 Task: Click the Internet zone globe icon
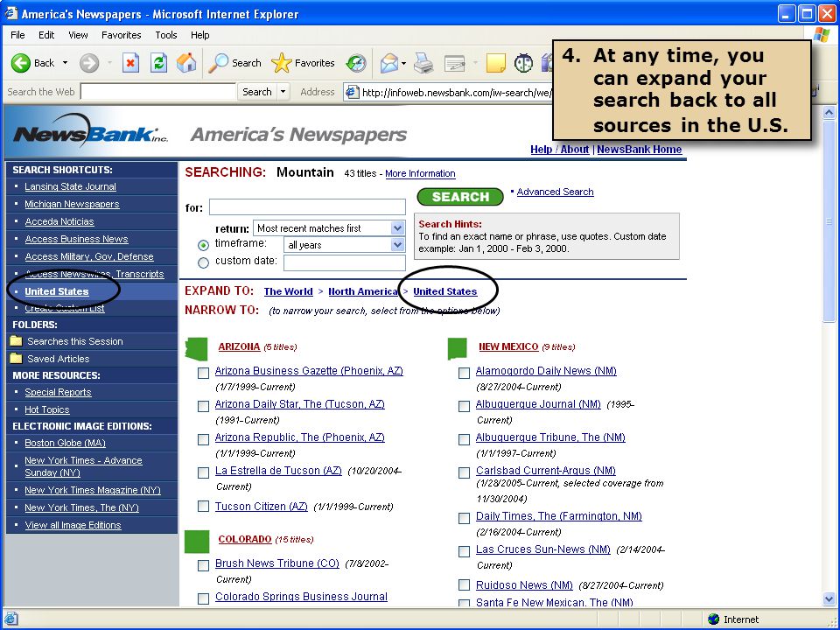coord(714,619)
